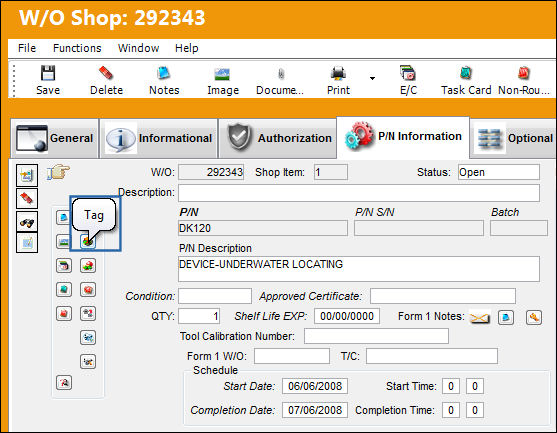Screen dimensions: 557x433
Task: Click the New record icon in the left sidebar
Action: [27, 175]
